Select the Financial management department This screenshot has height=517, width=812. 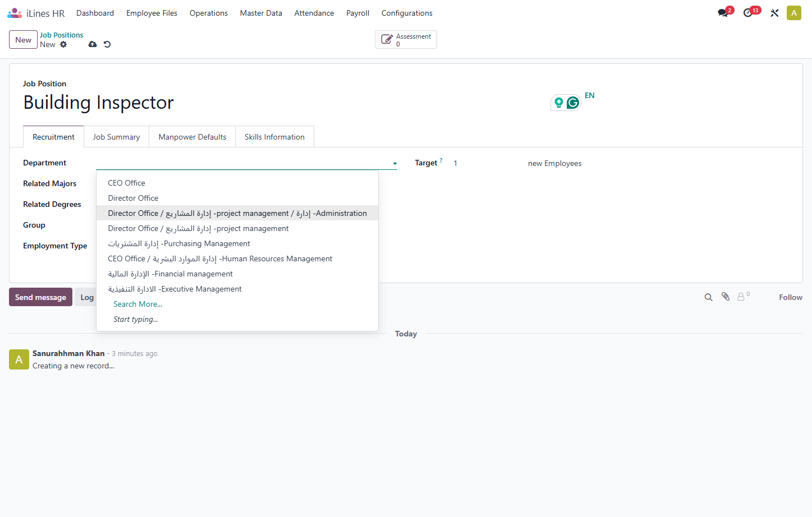pyautogui.click(x=237, y=274)
